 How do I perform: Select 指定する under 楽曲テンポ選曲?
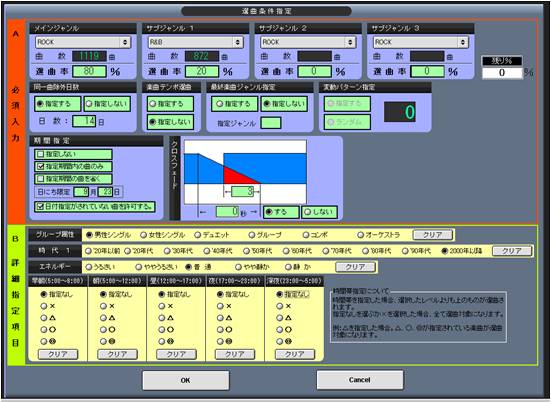[x=170, y=104]
